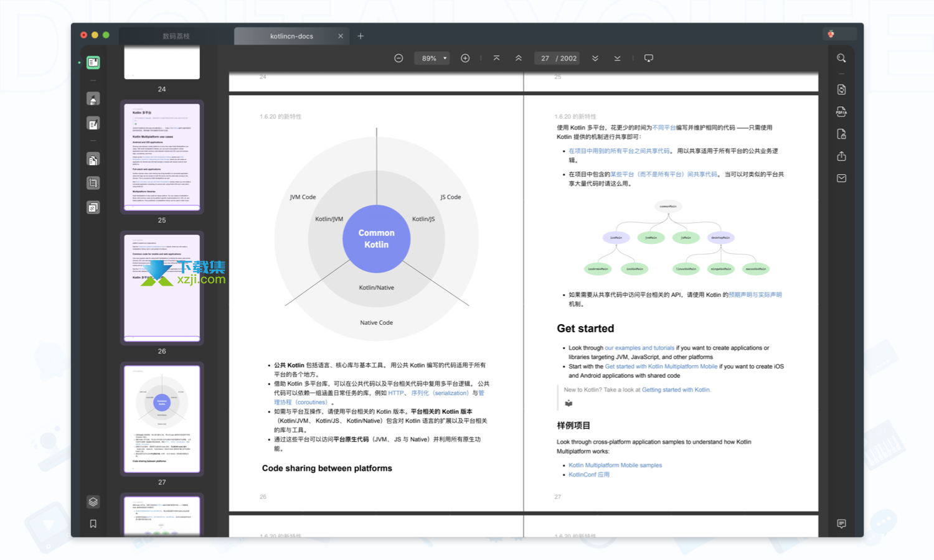Open the Protect with password tool
Screen dimensions: 934x560
click(x=841, y=134)
